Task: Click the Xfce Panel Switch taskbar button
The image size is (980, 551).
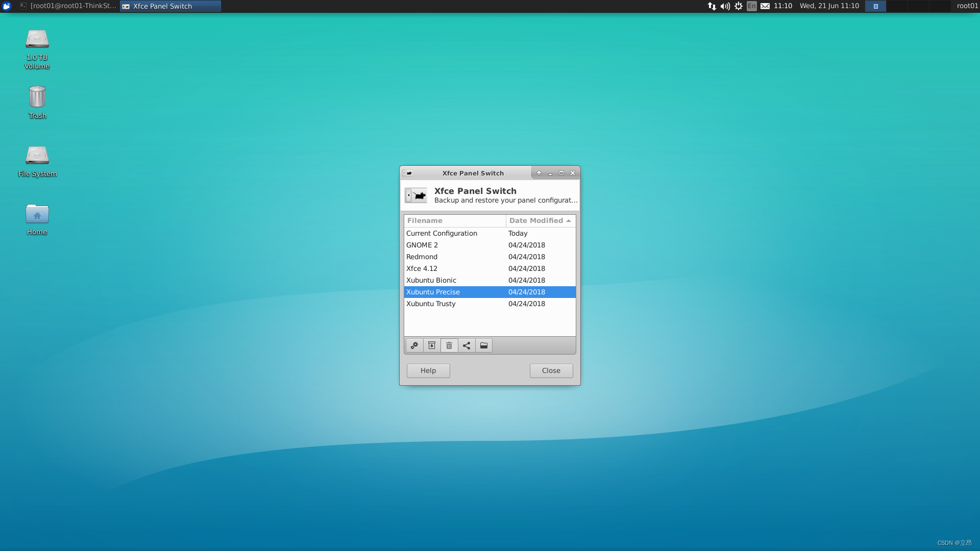Action: (170, 6)
